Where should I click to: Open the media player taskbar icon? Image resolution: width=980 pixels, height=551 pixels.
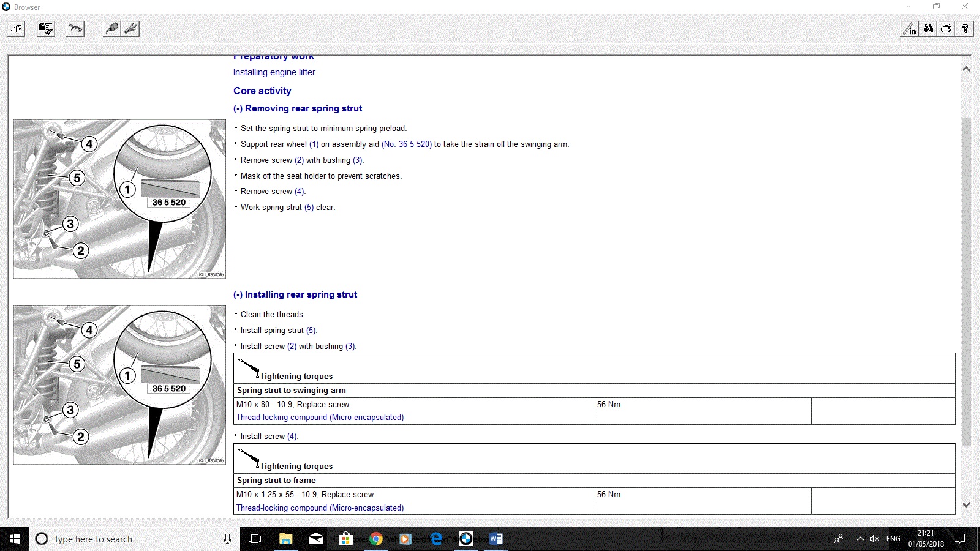[405, 539]
